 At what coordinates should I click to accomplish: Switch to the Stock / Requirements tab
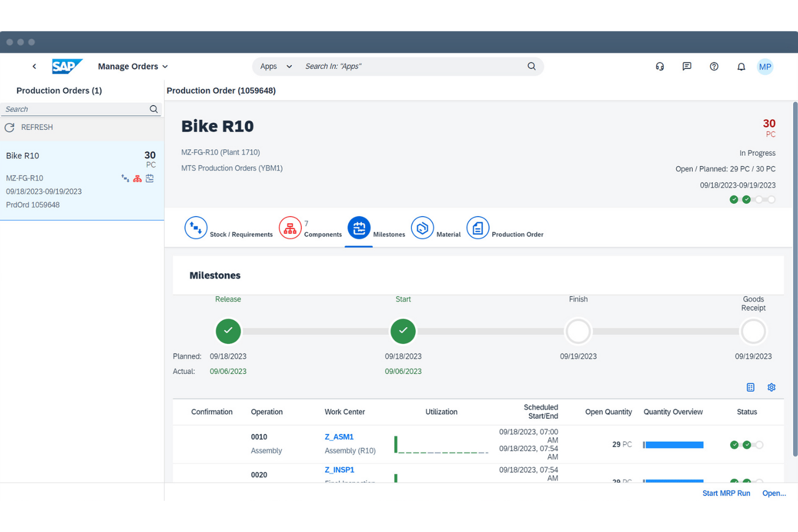[x=229, y=228]
